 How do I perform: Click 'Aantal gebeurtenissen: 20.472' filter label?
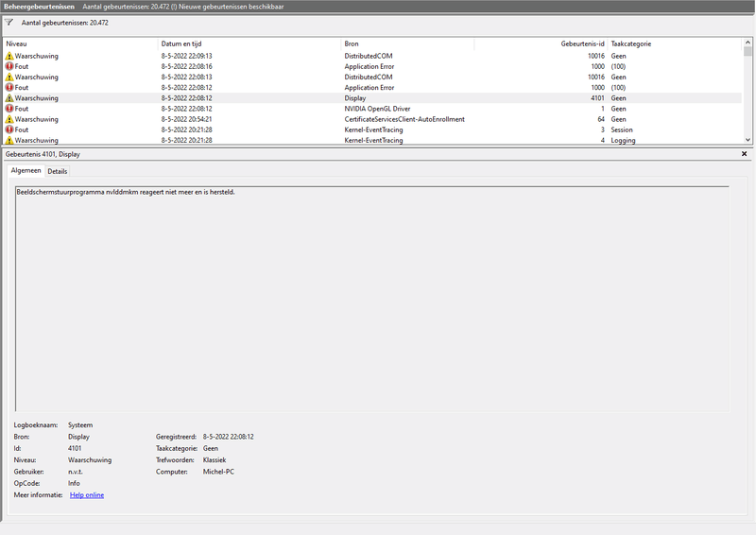tap(64, 23)
